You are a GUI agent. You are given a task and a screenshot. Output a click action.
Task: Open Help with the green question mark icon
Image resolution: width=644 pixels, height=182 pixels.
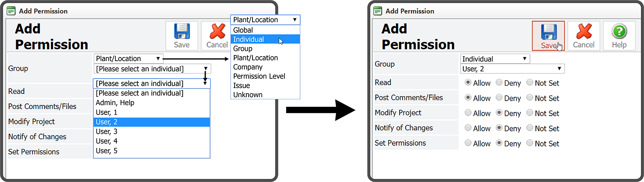click(619, 32)
